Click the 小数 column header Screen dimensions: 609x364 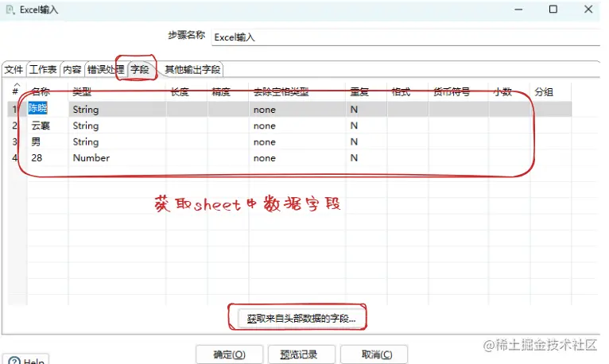(x=510, y=92)
